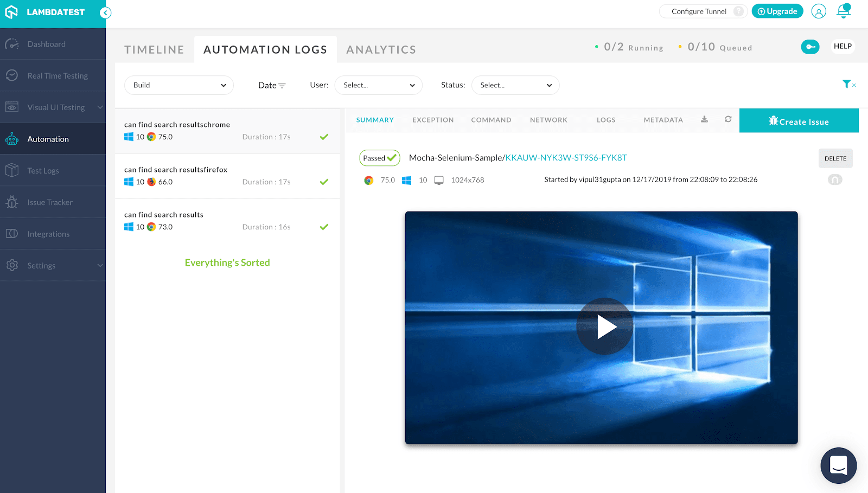Click the key access icon near HELP

tap(810, 47)
